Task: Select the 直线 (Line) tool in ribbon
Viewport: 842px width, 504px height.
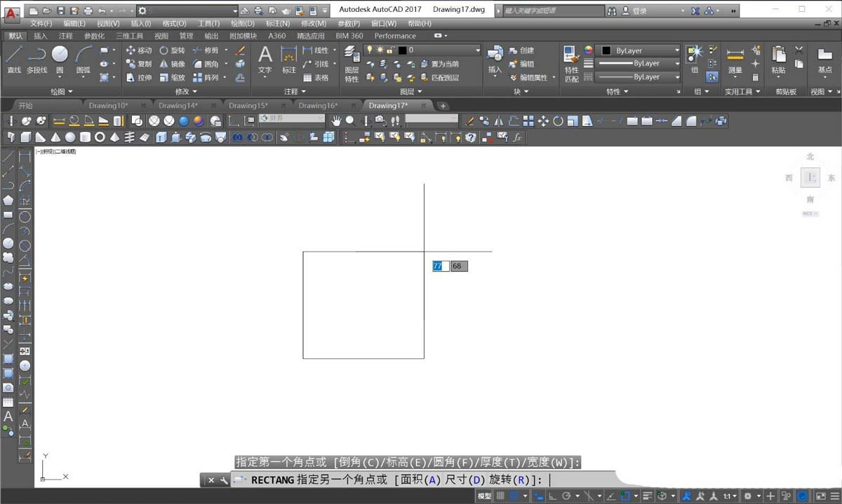Action: pyautogui.click(x=14, y=60)
